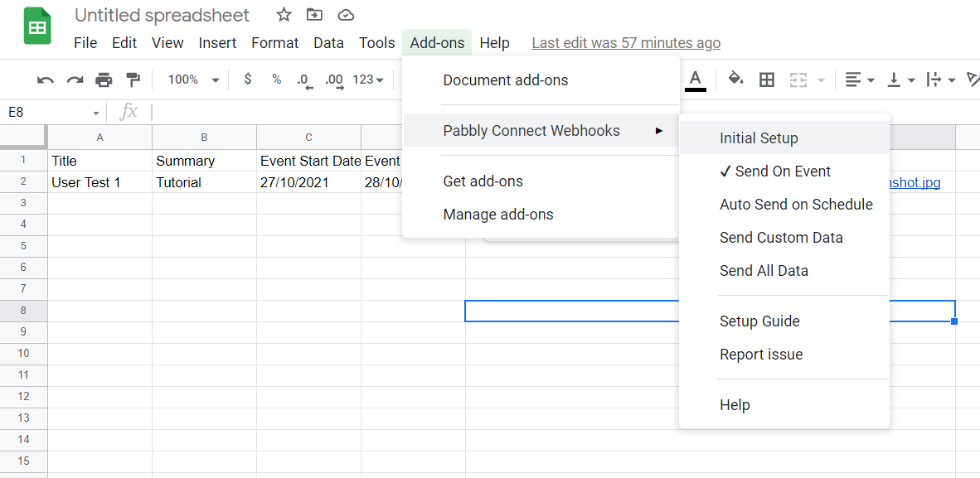Click the Redo icon
Screen dimensions: 980x478
click(x=75, y=80)
